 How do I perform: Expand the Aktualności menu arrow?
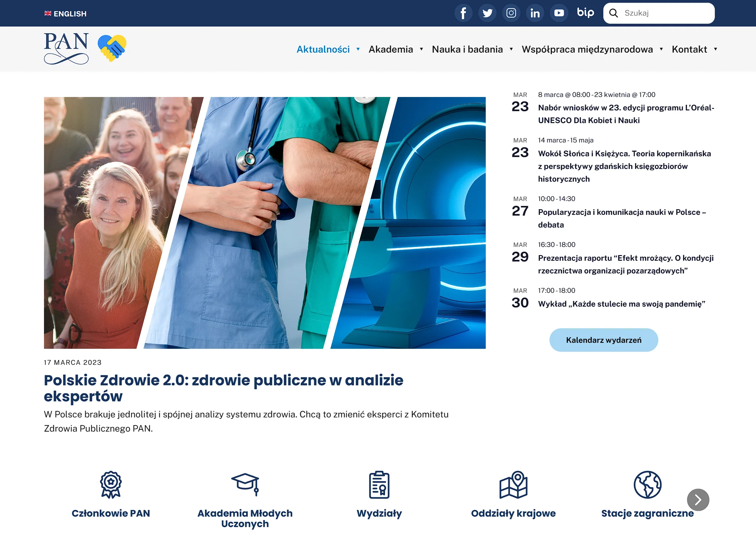[x=358, y=49]
